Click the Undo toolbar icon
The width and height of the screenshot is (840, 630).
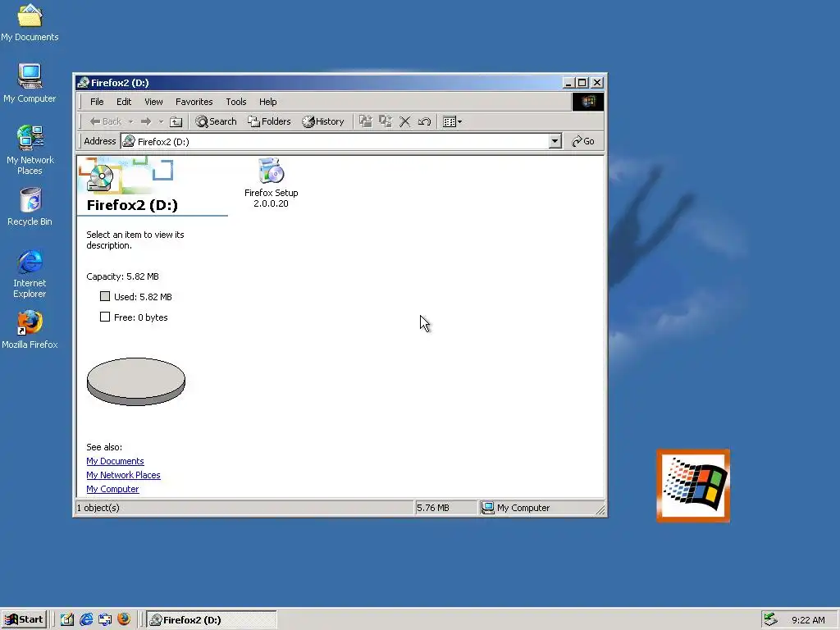click(x=424, y=121)
